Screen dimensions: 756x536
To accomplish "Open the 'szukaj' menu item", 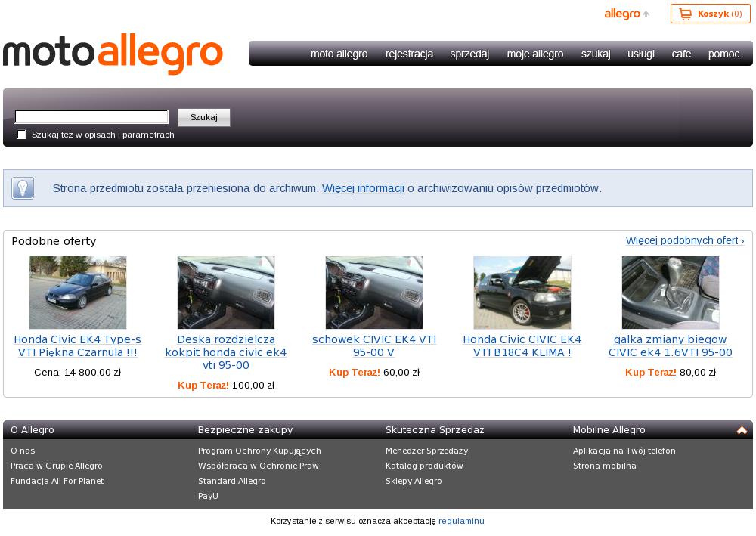I will pyautogui.click(x=596, y=54).
